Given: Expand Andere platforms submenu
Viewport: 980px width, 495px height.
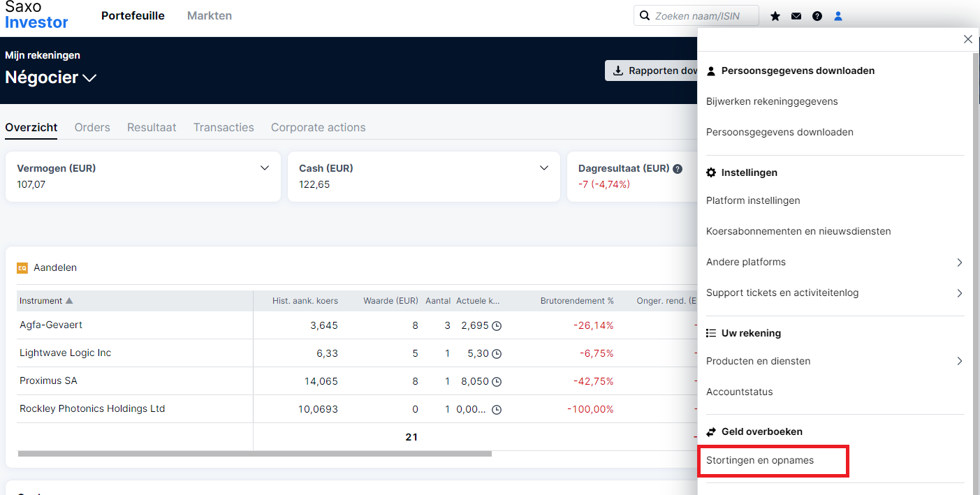Looking at the screenshot, I should click(x=960, y=263).
